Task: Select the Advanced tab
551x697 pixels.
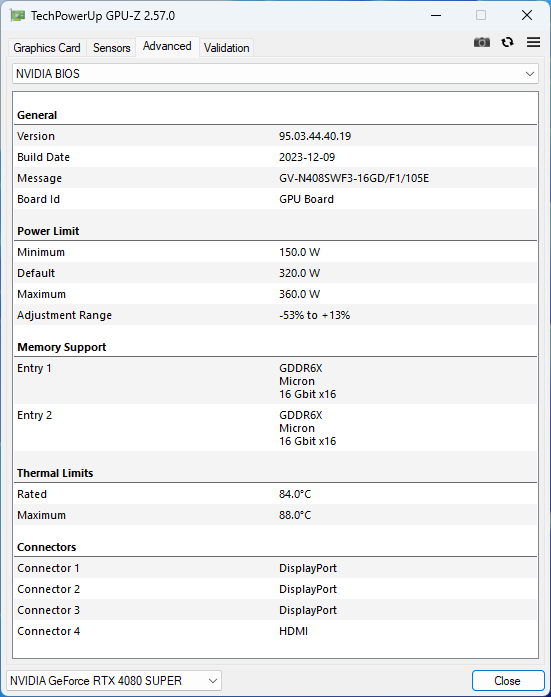Action: coord(167,46)
